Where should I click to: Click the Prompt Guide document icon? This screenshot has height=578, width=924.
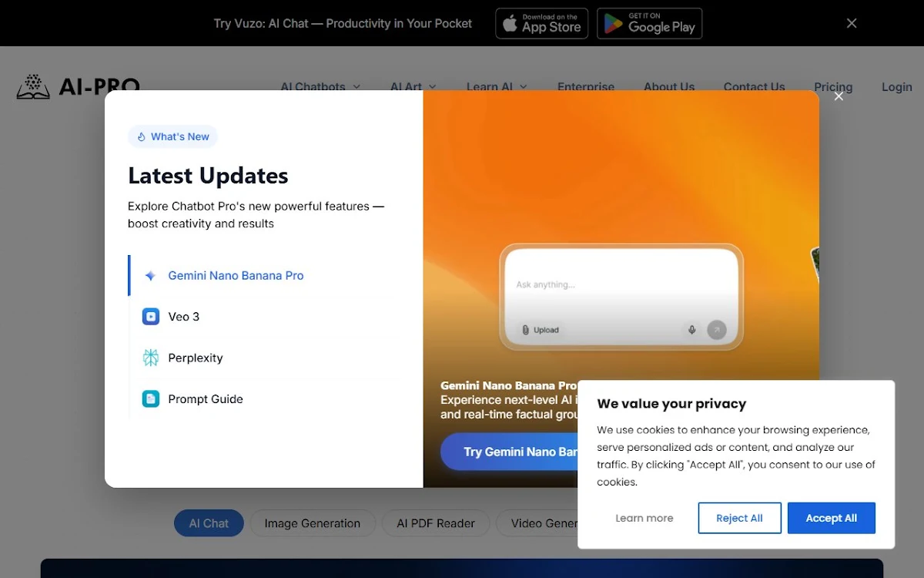coord(151,399)
